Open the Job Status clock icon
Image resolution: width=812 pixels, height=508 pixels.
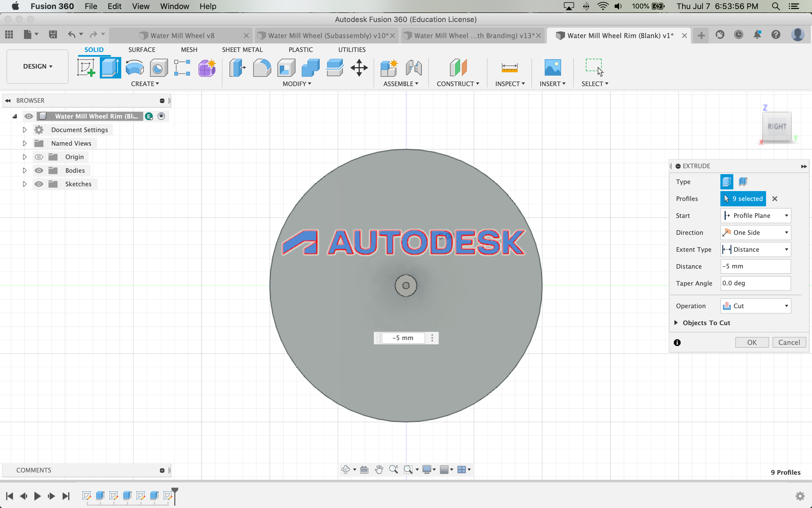738,35
